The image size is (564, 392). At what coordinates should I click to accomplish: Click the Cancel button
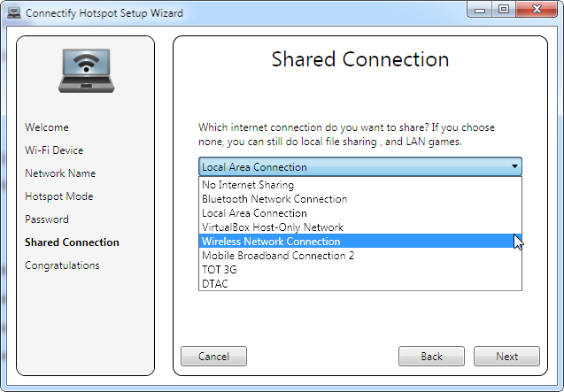tap(213, 356)
